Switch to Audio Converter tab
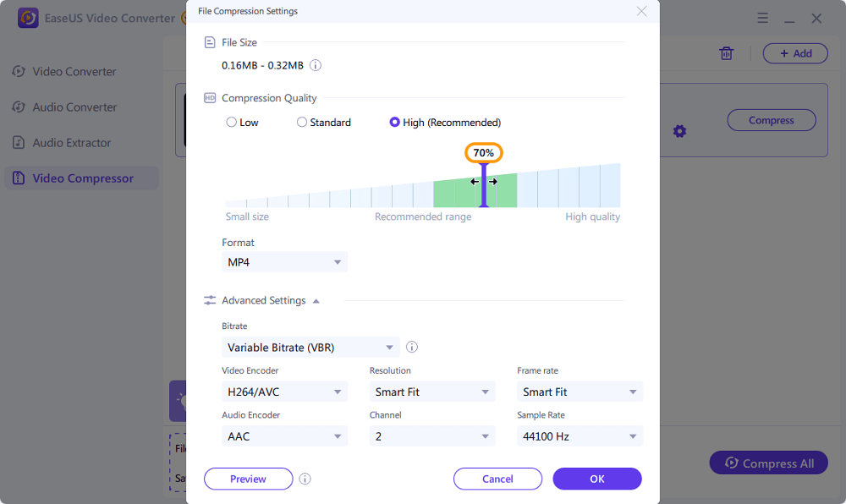846x504 pixels. click(x=74, y=107)
